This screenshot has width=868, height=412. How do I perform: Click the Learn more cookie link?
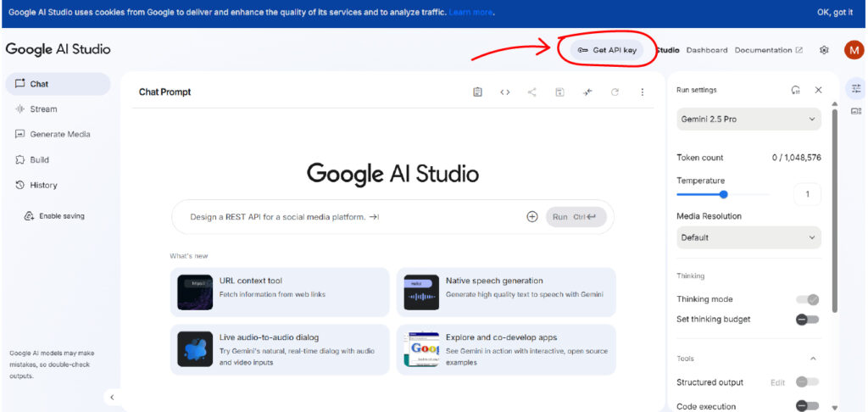(x=471, y=13)
